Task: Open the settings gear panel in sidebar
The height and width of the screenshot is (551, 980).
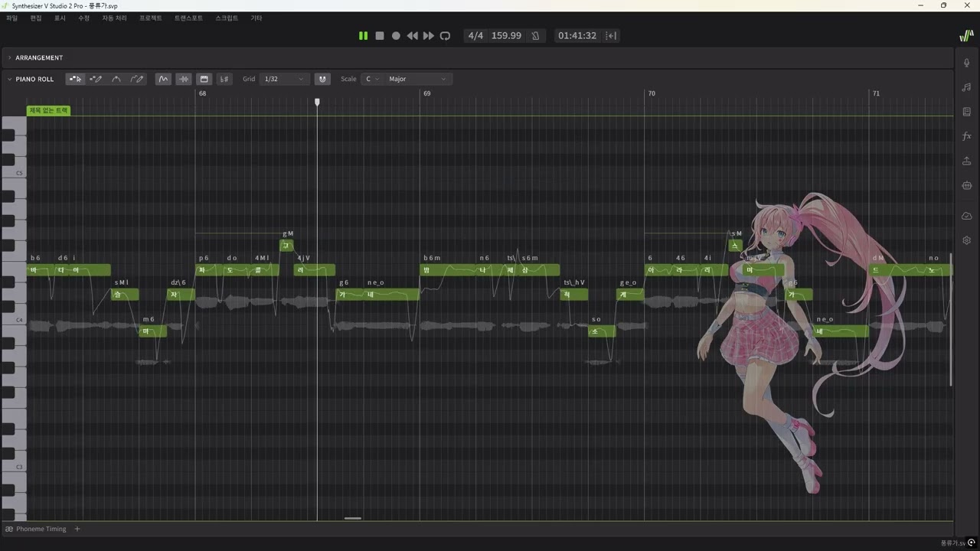Action: click(x=967, y=240)
